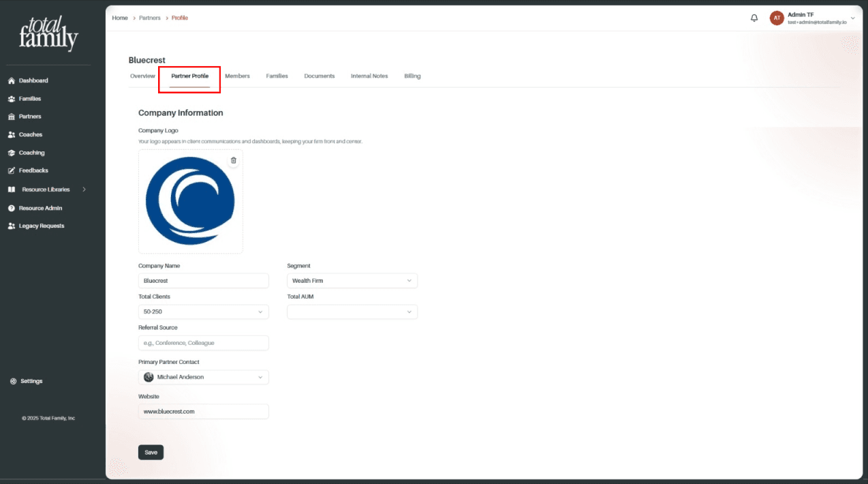
Task: Click the Website input field
Action: click(x=204, y=412)
